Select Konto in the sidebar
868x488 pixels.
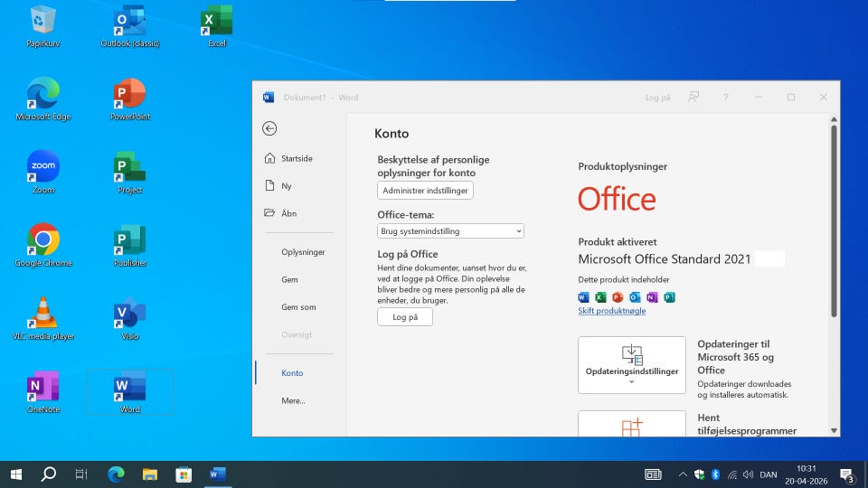click(x=292, y=373)
